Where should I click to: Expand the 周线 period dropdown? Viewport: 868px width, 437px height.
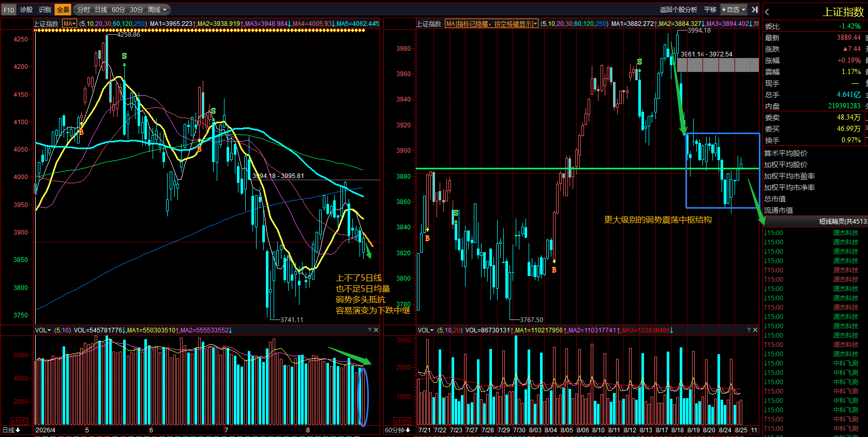157,10
